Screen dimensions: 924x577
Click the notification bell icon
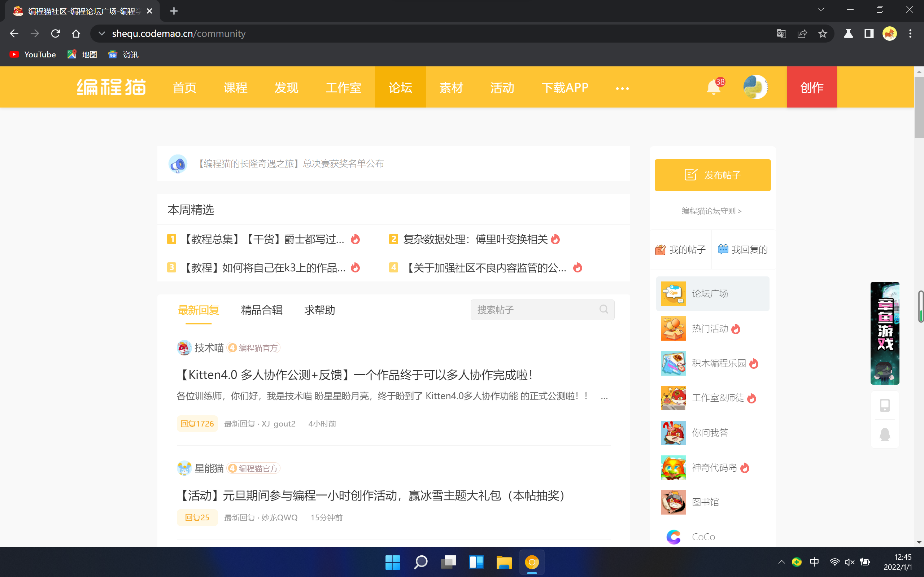coord(713,87)
